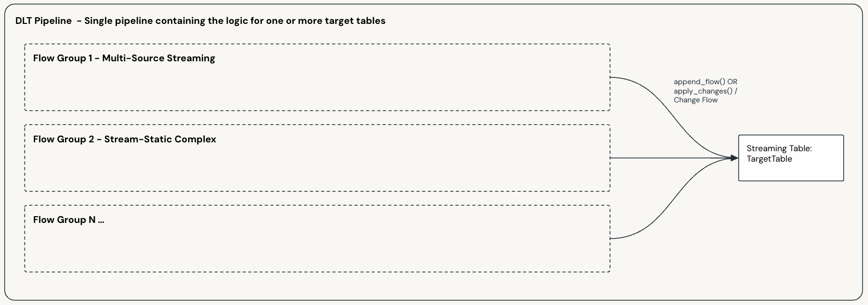Click inside the Flow Group 1 dashed box

[x=317, y=86]
